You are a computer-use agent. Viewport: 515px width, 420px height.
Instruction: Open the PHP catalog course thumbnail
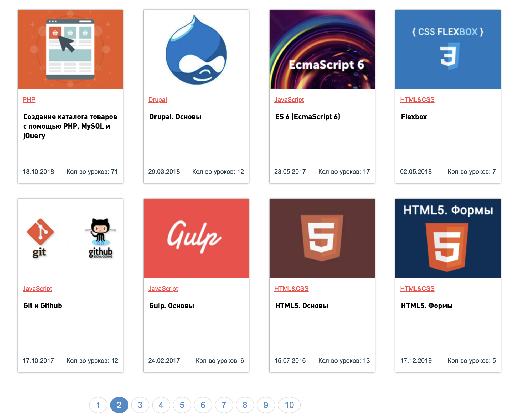[70, 49]
